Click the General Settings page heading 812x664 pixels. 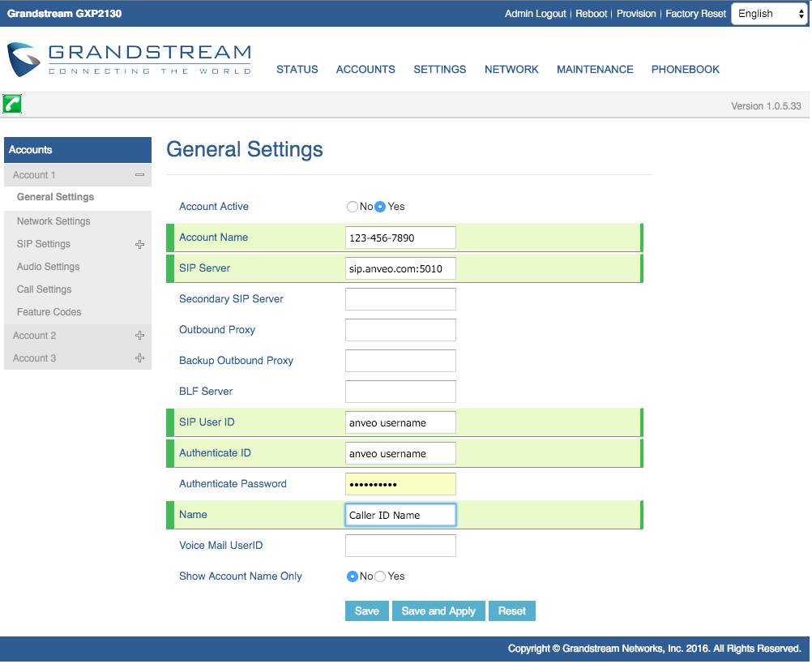245,150
